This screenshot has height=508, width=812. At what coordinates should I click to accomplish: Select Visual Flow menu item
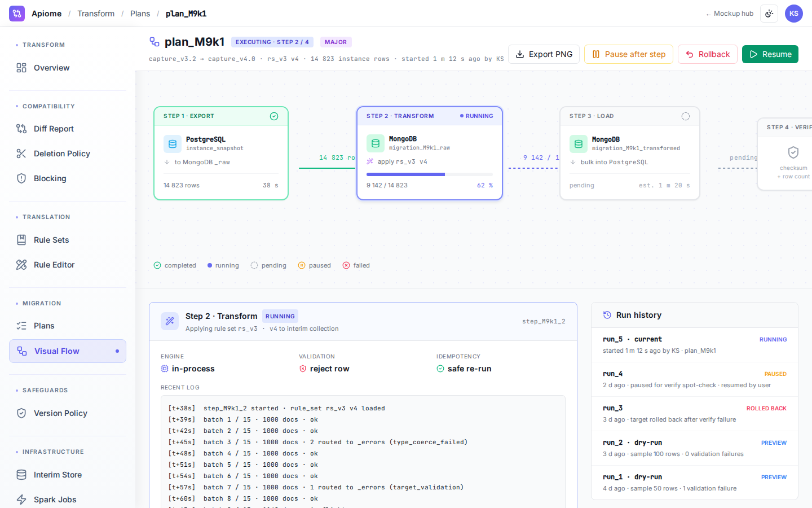coord(68,351)
